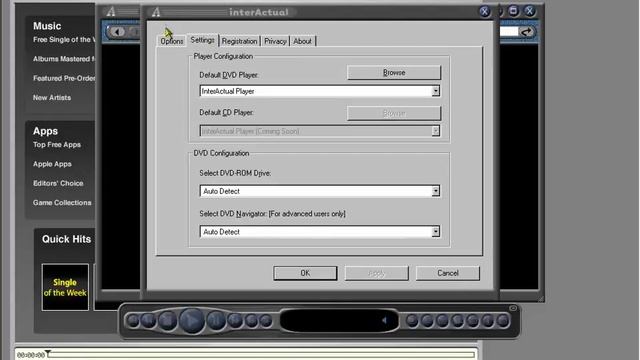Open the Default DVD Player dropdown
The width and height of the screenshot is (640, 360).
[436, 91]
